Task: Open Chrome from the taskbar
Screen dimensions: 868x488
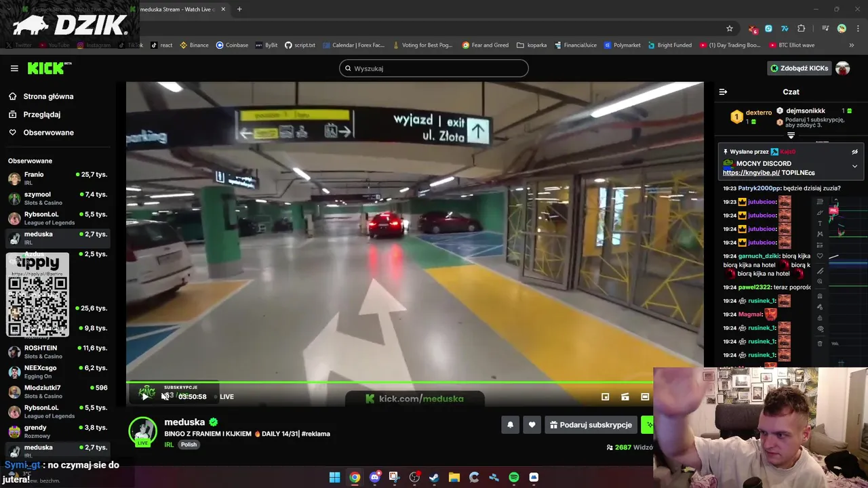Action: (x=355, y=477)
